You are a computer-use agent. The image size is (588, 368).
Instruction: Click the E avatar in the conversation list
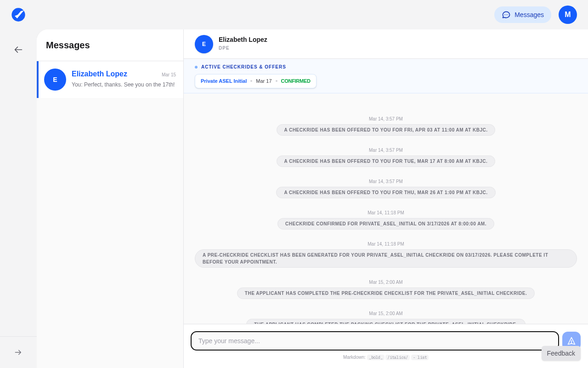(55, 80)
